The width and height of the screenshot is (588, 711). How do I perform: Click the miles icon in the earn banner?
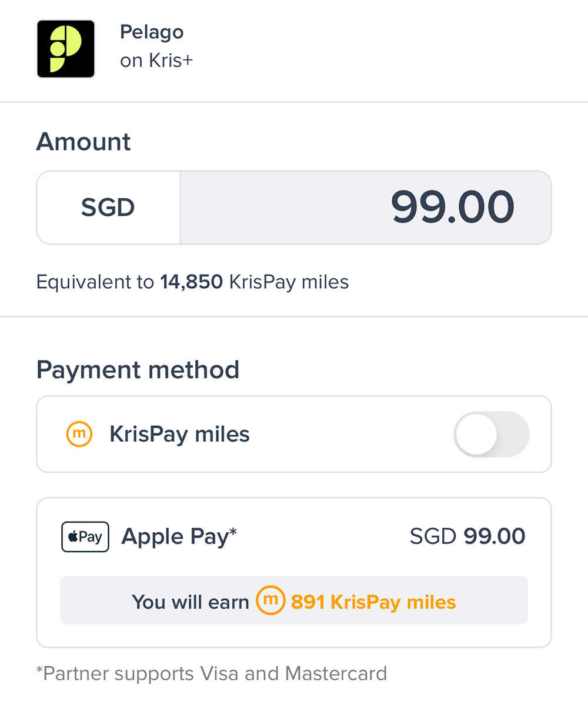click(270, 600)
